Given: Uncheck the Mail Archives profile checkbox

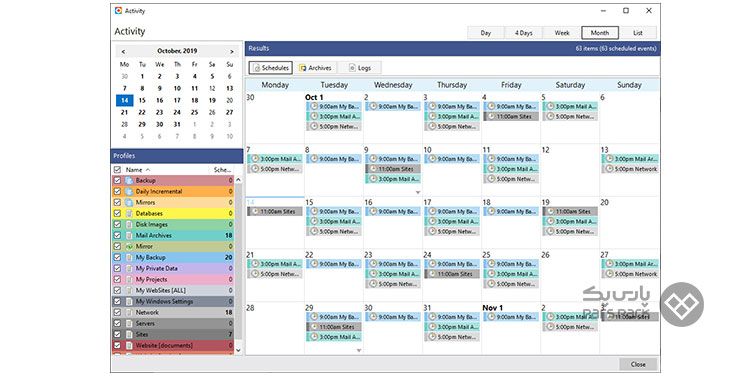Looking at the screenshot, I should point(117,236).
